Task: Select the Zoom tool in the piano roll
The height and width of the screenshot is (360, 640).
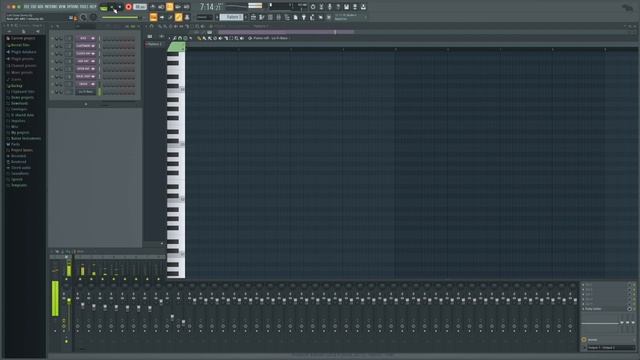Action: point(237,38)
